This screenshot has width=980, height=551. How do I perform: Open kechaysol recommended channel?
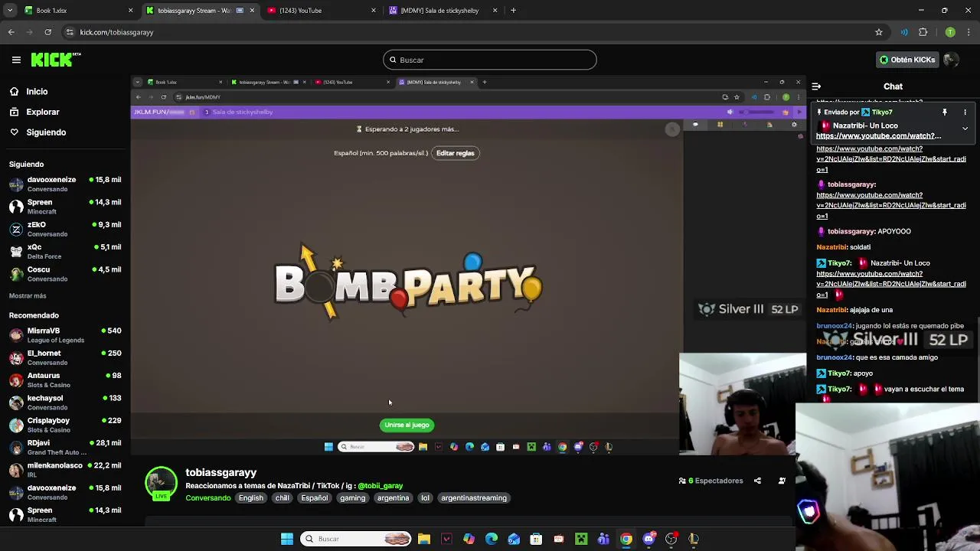[64, 403]
